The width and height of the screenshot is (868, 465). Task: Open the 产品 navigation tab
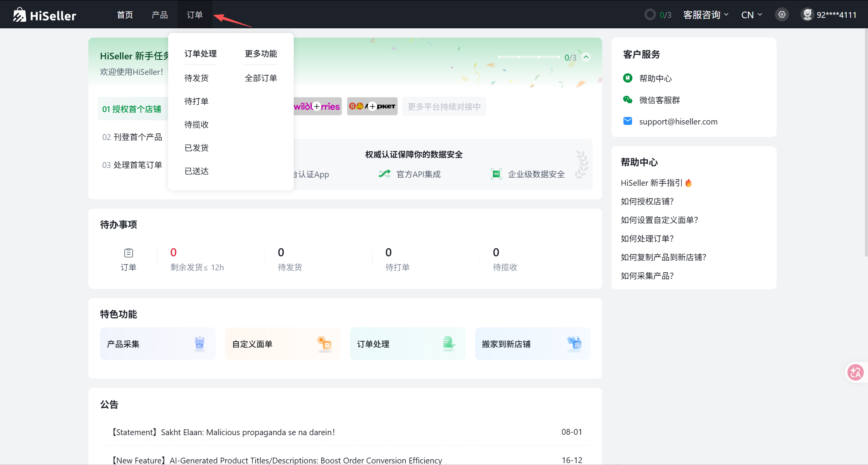[x=160, y=15]
